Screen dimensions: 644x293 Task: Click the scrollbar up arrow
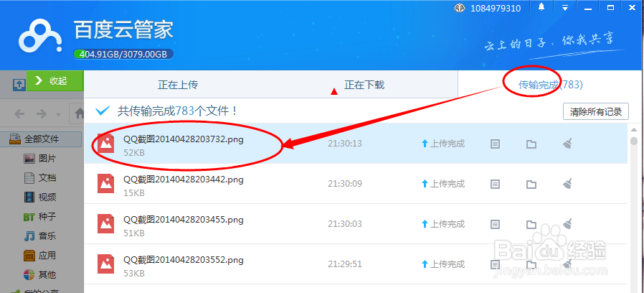coord(634,130)
